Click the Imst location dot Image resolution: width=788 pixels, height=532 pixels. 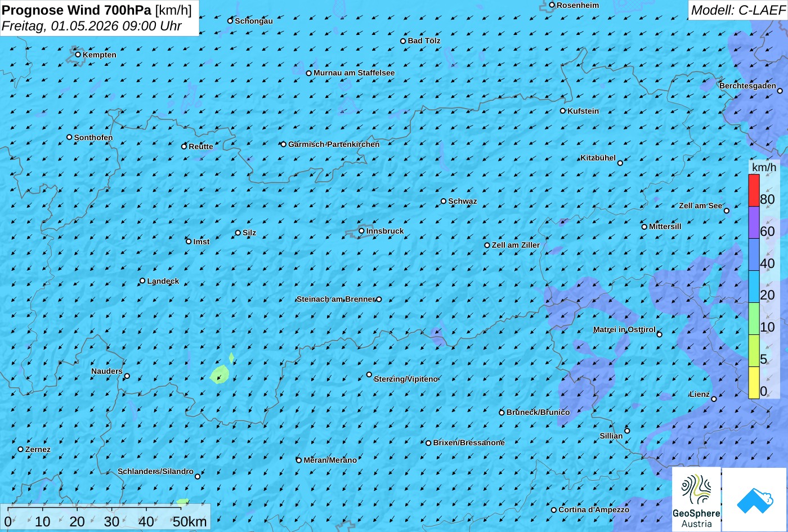pyautogui.click(x=189, y=242)
